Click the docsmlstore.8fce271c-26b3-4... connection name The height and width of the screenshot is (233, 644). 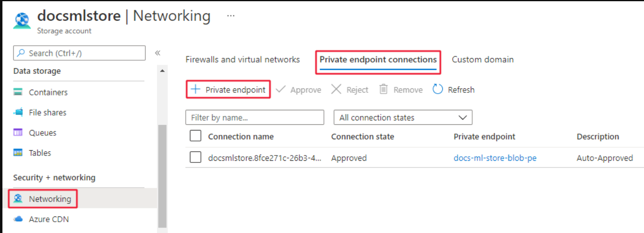click(x=265, y=158)
